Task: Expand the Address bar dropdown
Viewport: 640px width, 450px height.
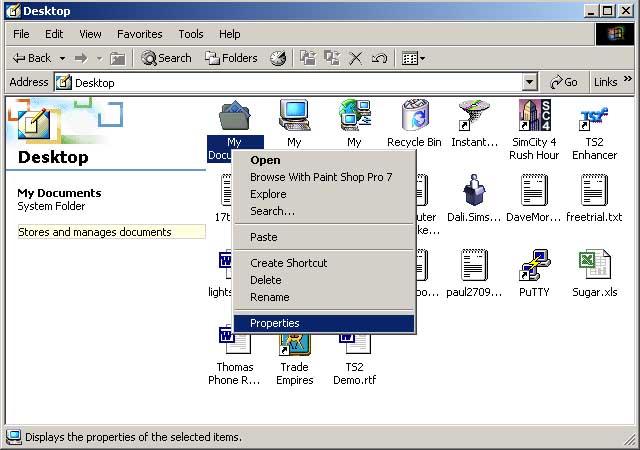Action: pyautogui.click(x=529, y=82)
